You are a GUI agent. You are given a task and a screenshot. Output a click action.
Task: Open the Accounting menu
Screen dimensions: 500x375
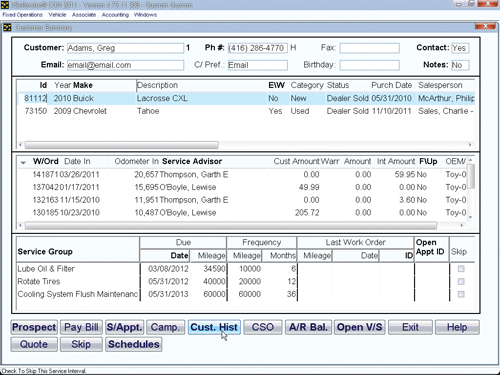[115, 15]
